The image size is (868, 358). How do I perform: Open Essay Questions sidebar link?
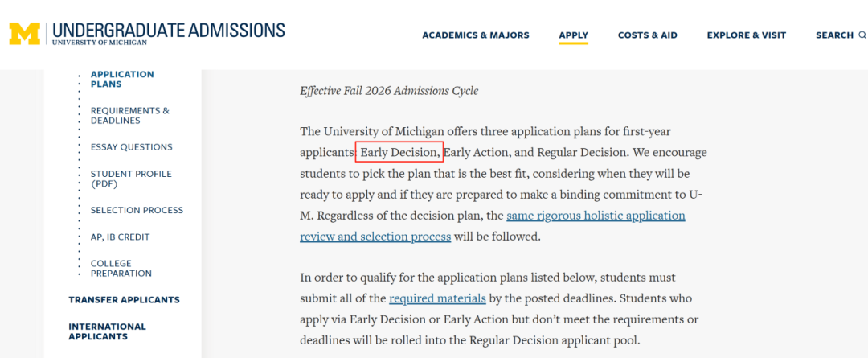[x=132, y=147]
